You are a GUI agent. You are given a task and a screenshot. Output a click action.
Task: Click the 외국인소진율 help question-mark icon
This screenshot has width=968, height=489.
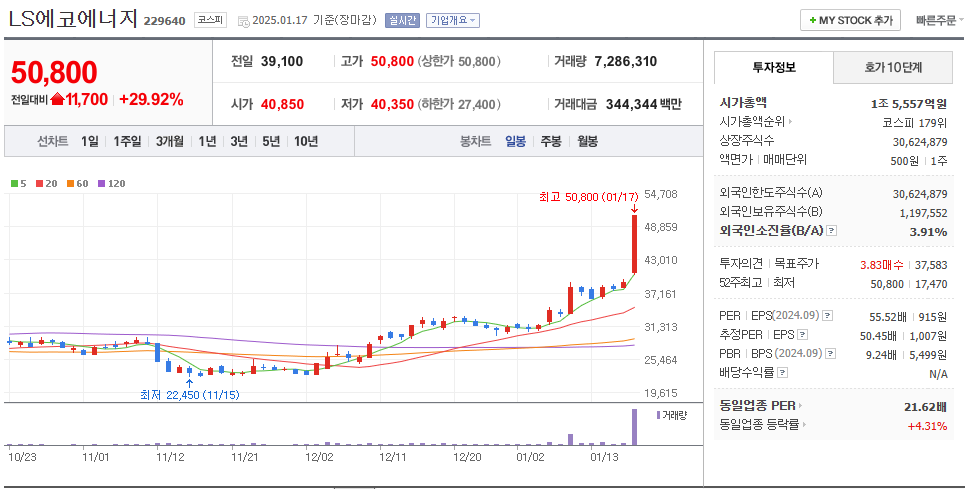point(832,231)
